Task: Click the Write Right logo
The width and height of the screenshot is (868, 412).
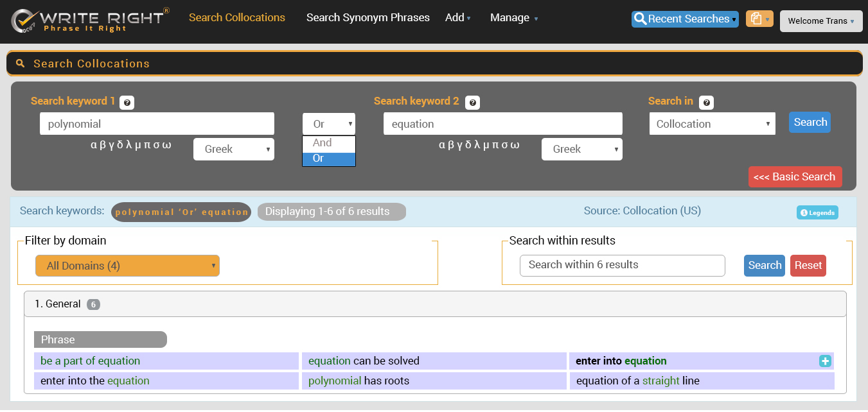Action: [91, 20]
